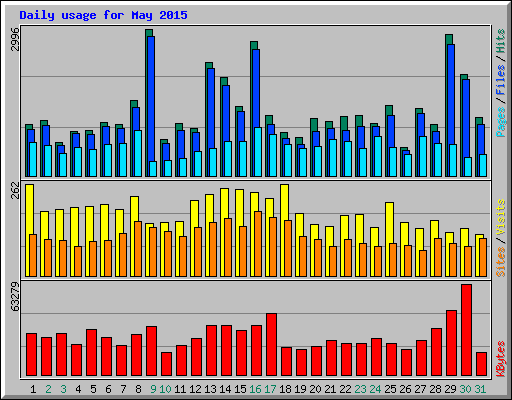Click the 63279 scale value
The height and width of the screenshot is (400, 512).
[15, 297]
